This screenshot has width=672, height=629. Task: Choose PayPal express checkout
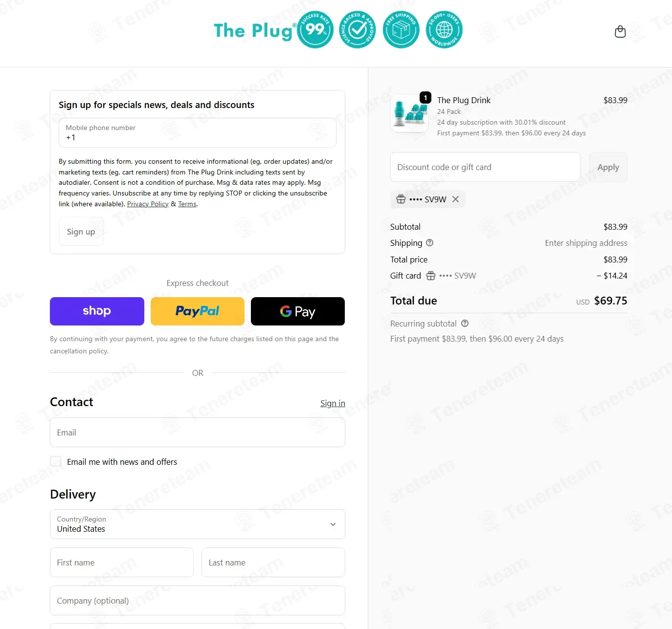(198, 311)
